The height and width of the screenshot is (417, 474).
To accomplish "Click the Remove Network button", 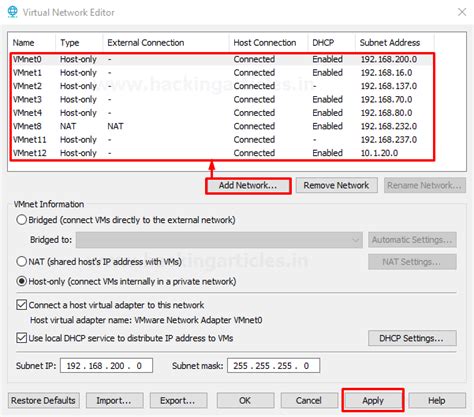I will 336,185.
